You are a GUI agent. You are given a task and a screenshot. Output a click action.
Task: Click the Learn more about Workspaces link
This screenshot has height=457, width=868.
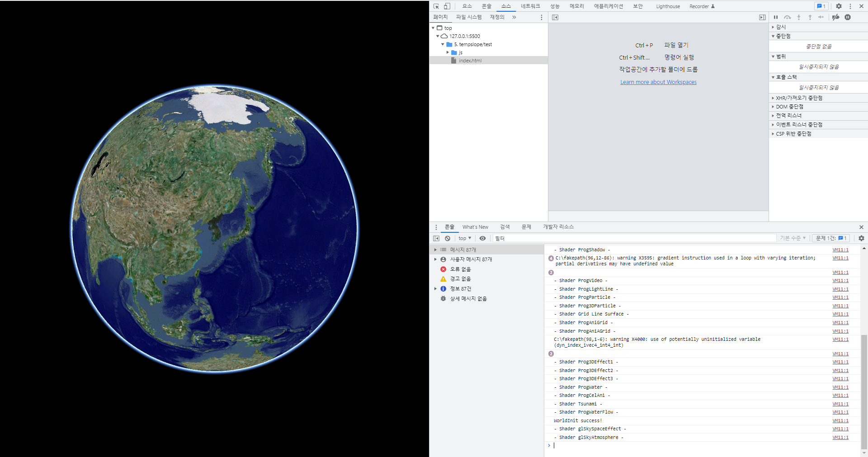pyautogui.click(x=658, y=82)
